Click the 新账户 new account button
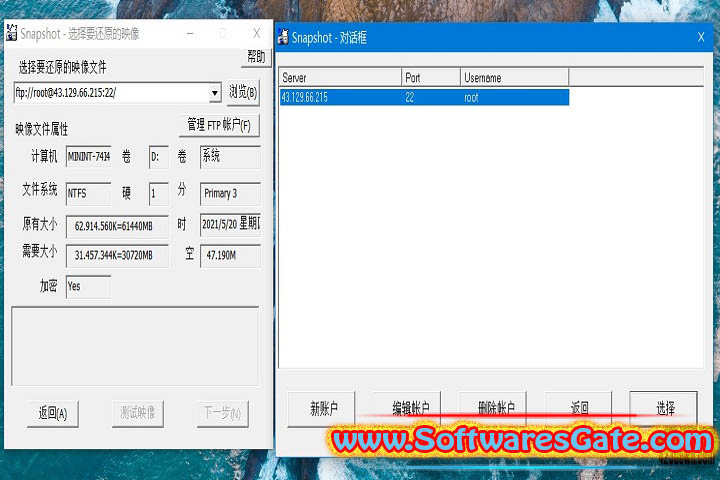720x480 pixels. point(321,409)
